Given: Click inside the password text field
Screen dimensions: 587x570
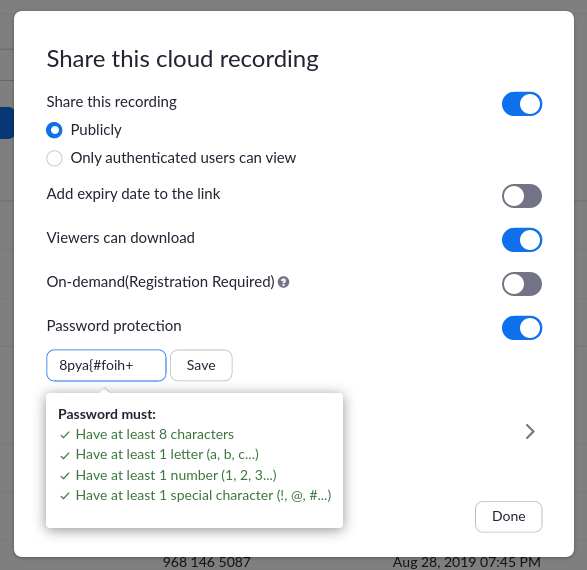Looking at the screenshot, I should (106, 365).
